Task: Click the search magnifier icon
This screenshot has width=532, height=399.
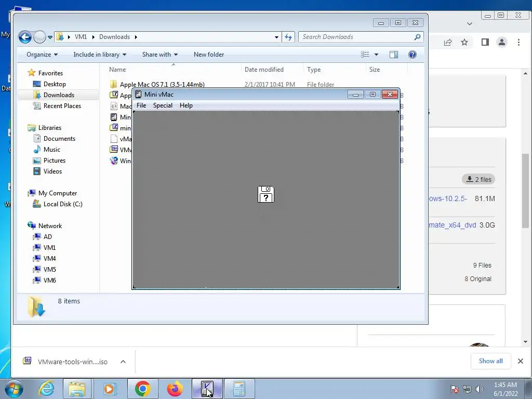Action: click(417, 37)
